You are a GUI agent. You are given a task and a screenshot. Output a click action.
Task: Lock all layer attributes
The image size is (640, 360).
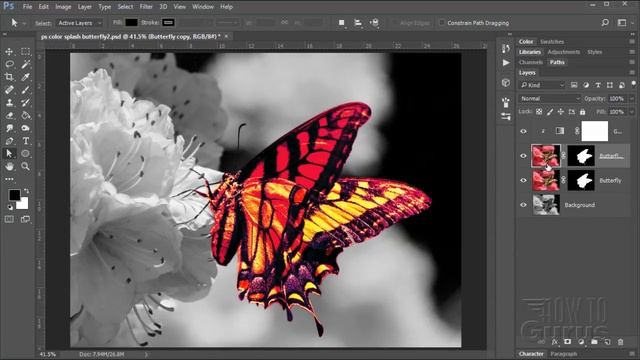[582, 112]
